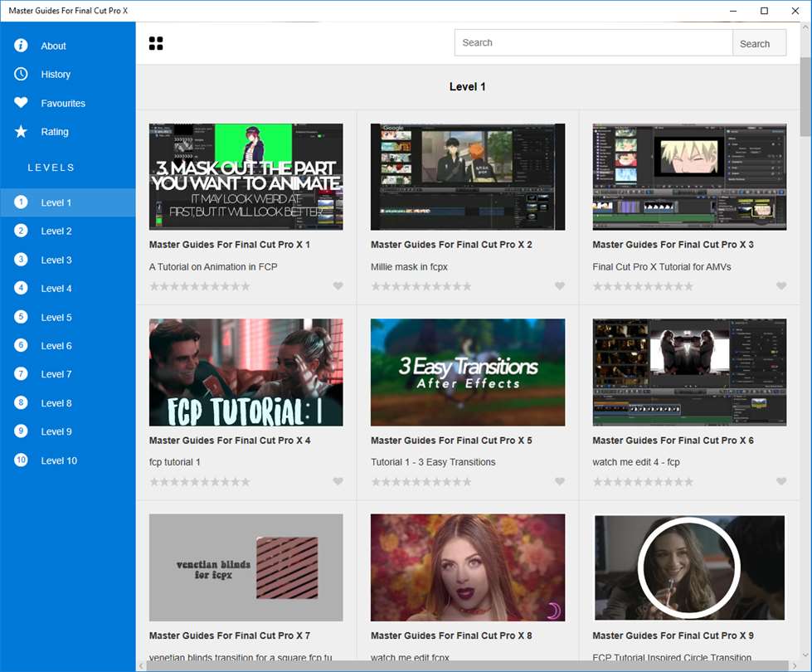Select the Level 5 number badge
The height and width of the screenshot is (672, 812).
(x=21, y=317)
